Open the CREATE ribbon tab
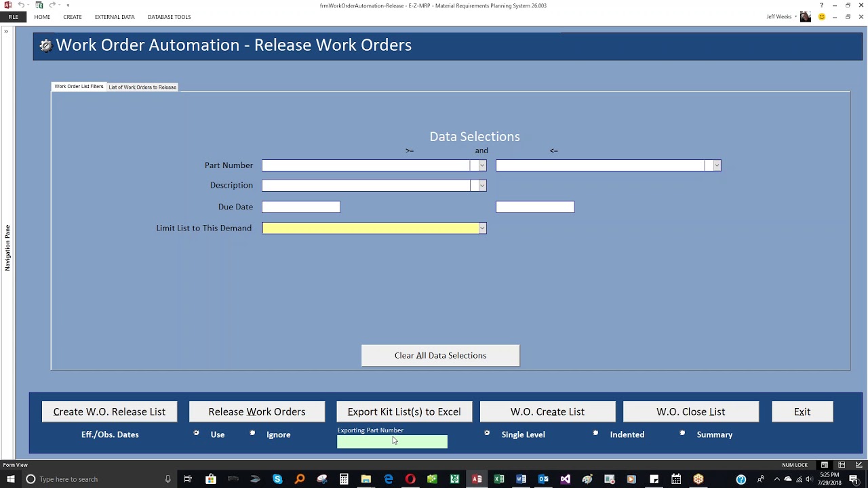 [73, 17]
